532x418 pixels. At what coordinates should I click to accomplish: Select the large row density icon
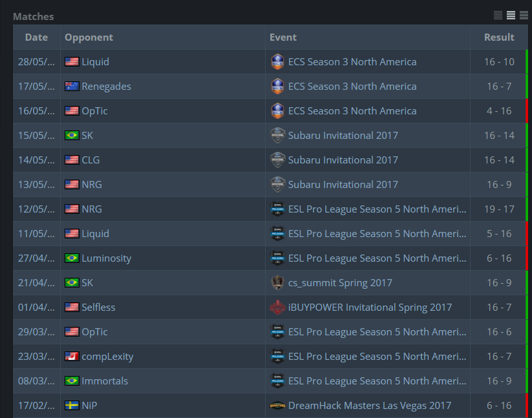[524, 16]
